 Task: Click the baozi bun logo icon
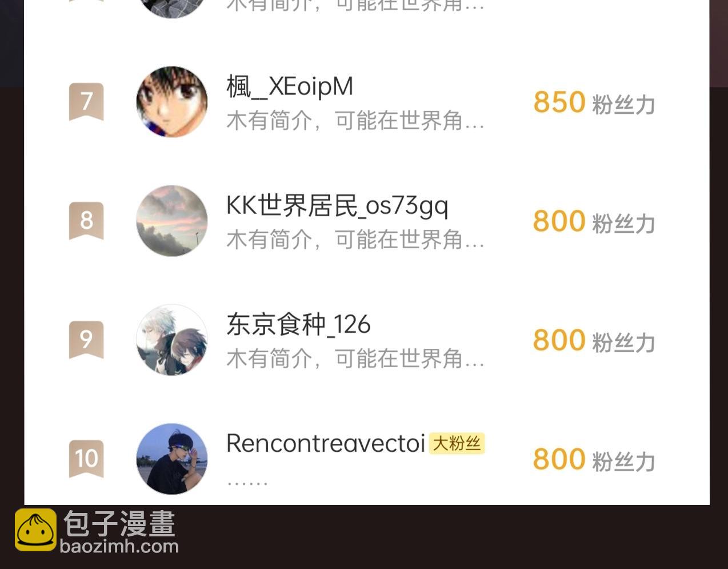coord(35,530)
